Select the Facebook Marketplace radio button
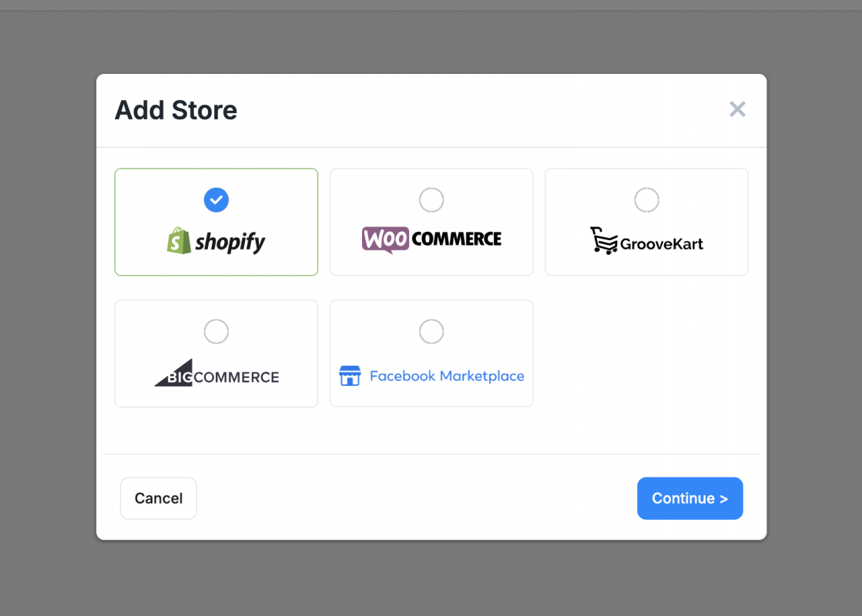Image resolution: width=862 pixels, height=616 pixels. pos(431,331)
